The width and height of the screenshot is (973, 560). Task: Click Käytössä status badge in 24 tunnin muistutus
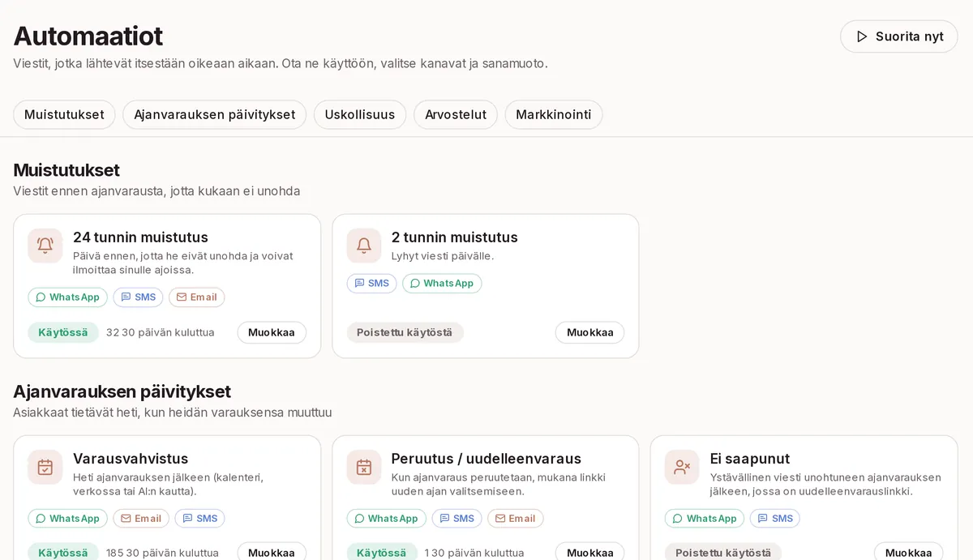(x=63, y=332)
